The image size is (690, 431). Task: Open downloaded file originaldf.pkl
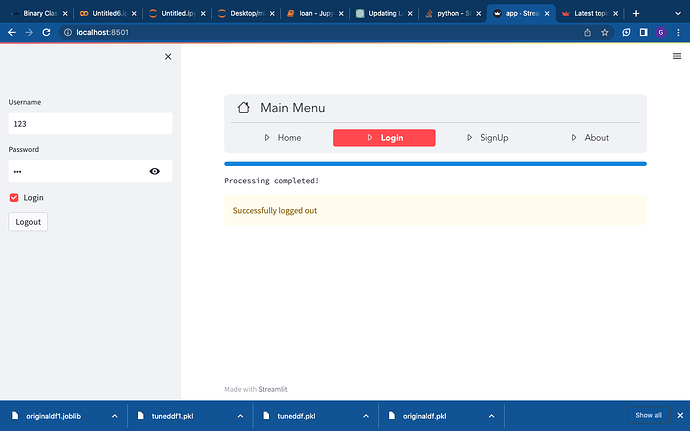coord(424,416)
